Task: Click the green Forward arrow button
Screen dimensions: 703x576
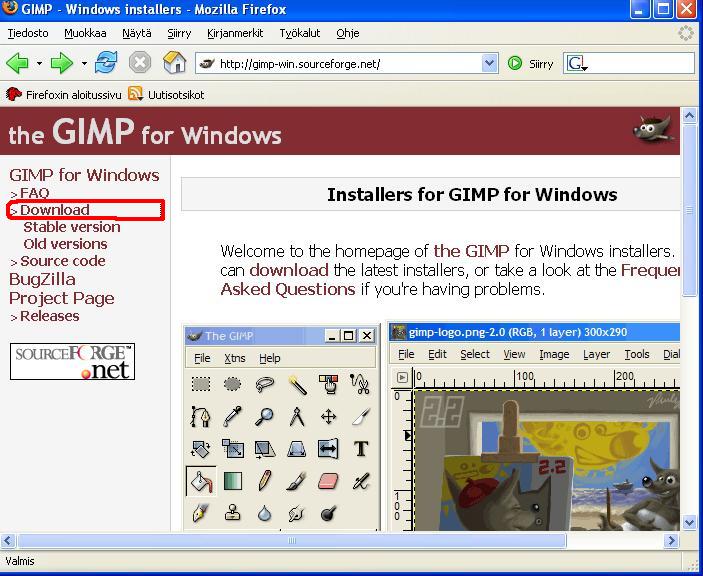Action: (x=62, y=63)
